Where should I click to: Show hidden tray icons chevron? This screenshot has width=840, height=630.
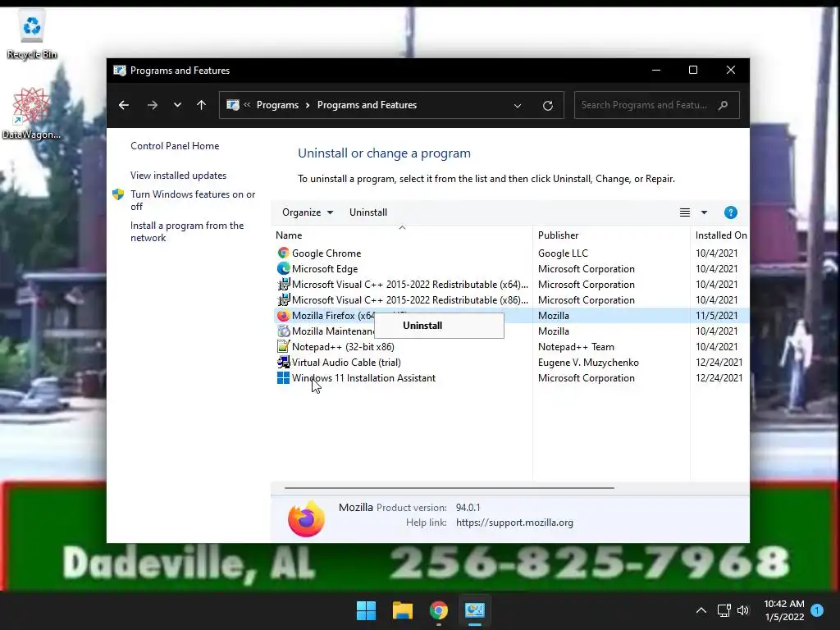[701, 610]
